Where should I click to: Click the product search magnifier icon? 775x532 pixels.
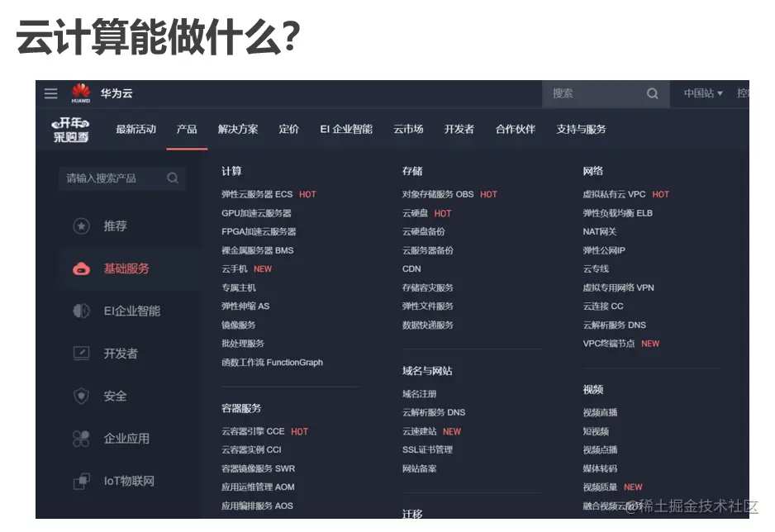tap(173, 178)
